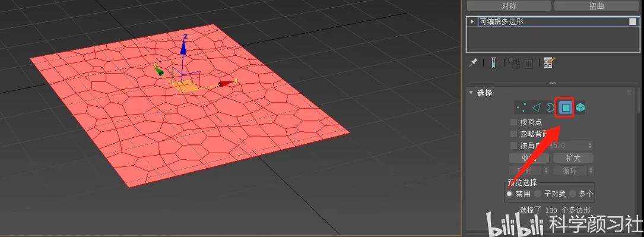Click the 对称 modifier button
The image size is (644, 237).
[x=509, y=6]
